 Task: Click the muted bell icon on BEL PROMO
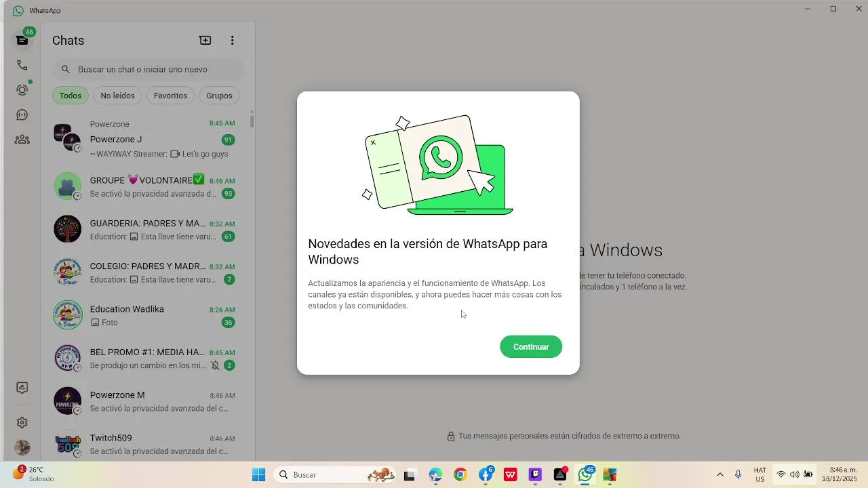(215, 365)
